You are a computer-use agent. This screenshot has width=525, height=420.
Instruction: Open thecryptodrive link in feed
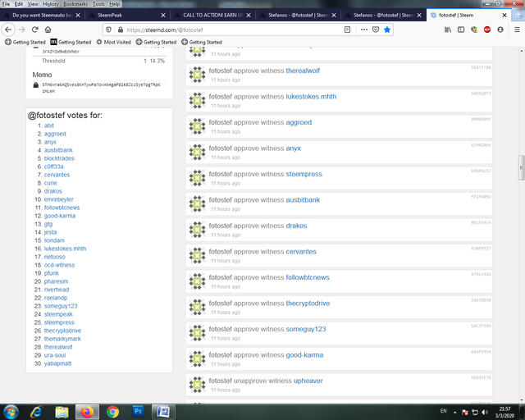pyautogui.click(x=308, y=304)
